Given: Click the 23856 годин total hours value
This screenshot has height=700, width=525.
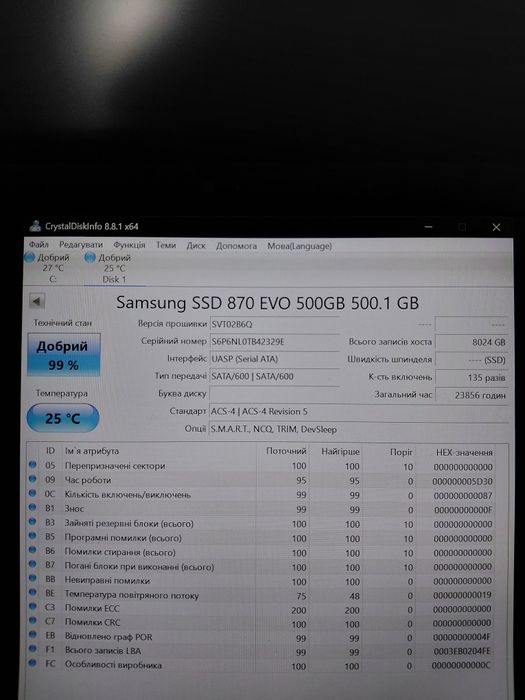Looking at the screenshot, I should pyautogui.click(x=471, y=395).
